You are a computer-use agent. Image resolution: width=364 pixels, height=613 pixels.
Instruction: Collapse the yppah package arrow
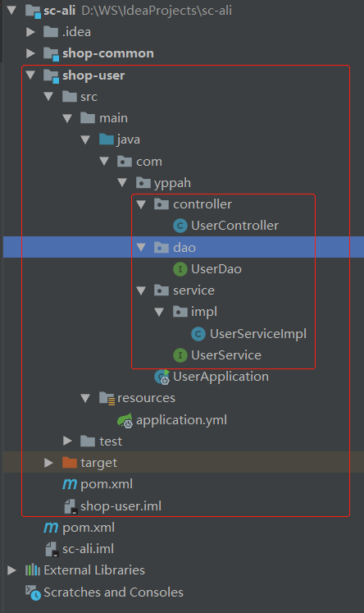[122, 182]
